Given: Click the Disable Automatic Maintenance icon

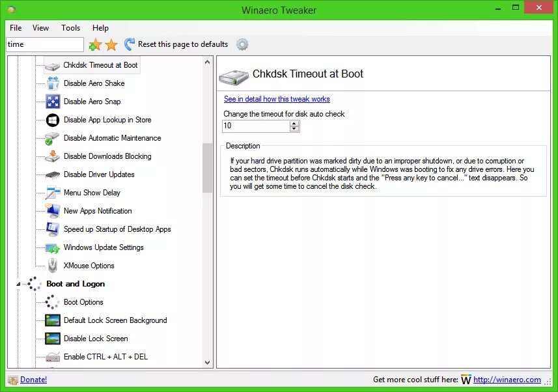Looking at the screenshot, I should click(x=52, y=139).
